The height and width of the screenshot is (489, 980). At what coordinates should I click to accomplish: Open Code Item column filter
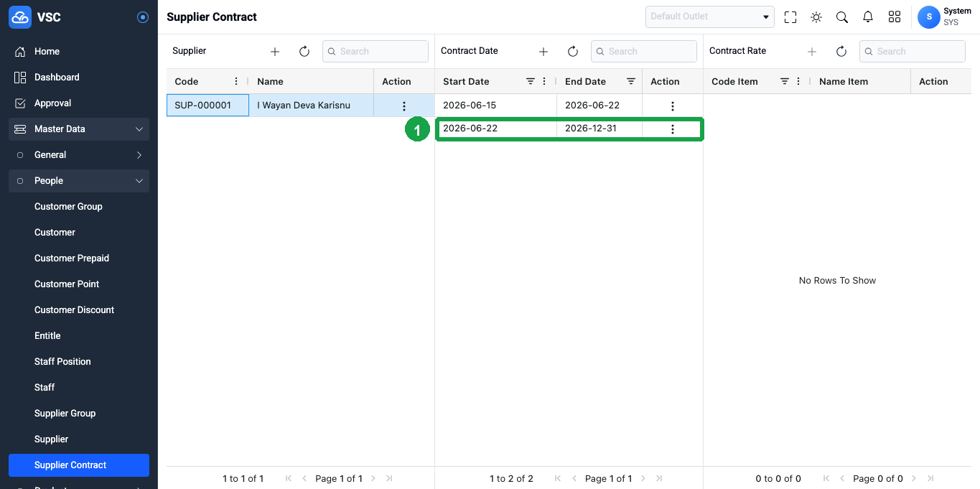(x=785, y=81)
